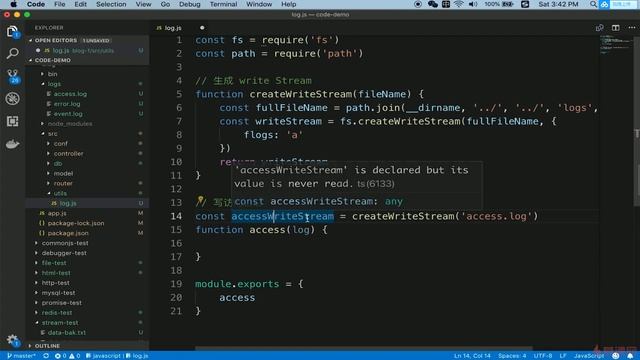
Task: Click the editor horizontal scrollbar
Action: pyautogui.click(x=363, y=349)
